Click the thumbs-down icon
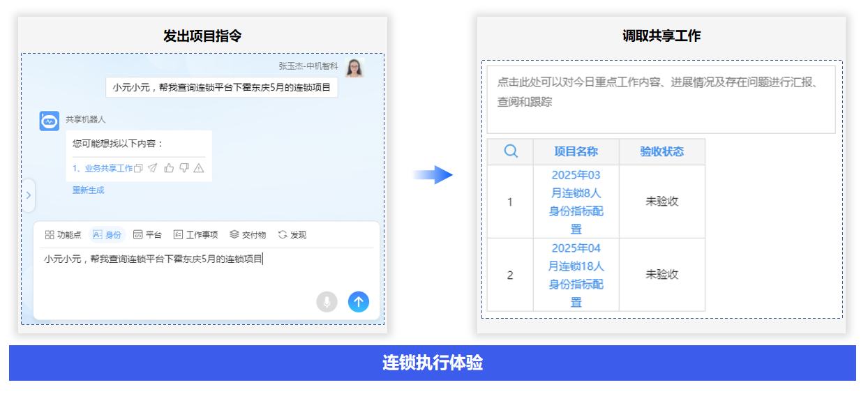This screenshot has width=868, height=394. click(184, 168)
